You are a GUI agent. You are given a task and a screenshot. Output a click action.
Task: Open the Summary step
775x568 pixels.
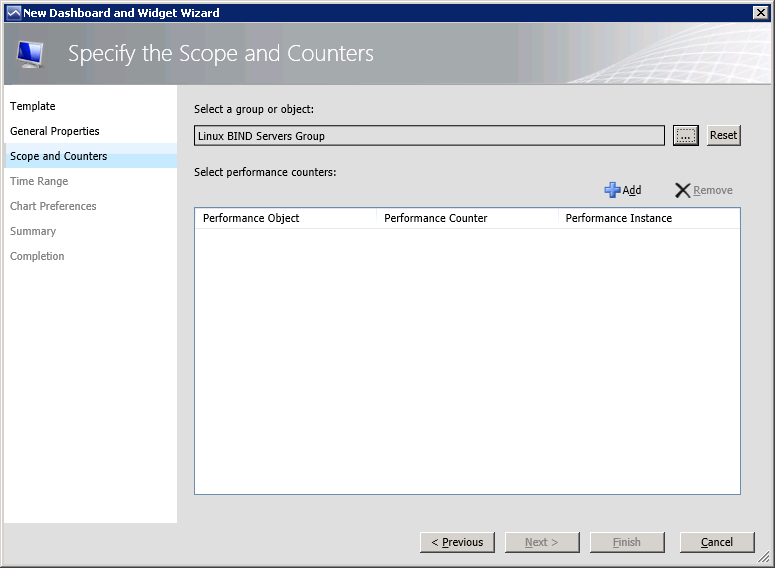pos(33,231)
